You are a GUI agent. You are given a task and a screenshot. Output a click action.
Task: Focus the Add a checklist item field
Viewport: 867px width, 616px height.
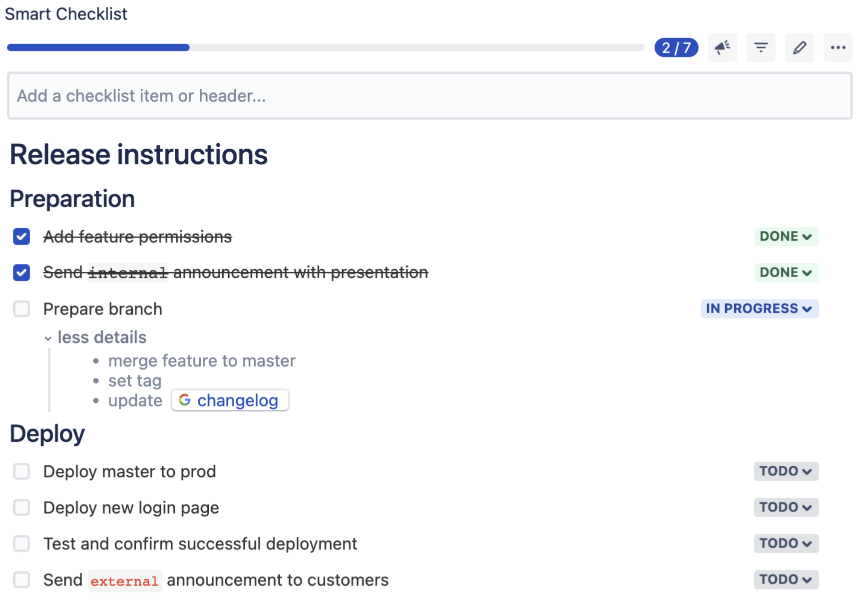click(x=430, y=95)
